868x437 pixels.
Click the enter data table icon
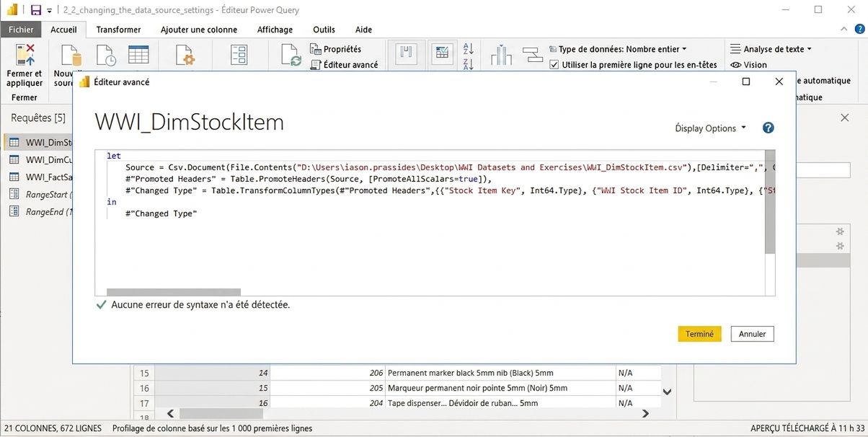138,55
